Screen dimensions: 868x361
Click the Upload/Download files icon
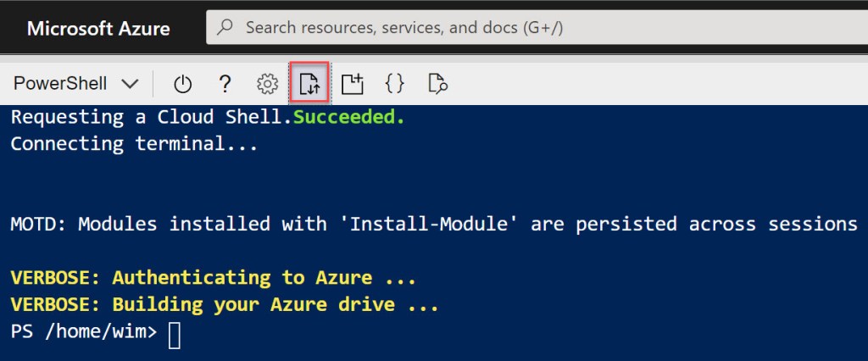coord(309,83)
